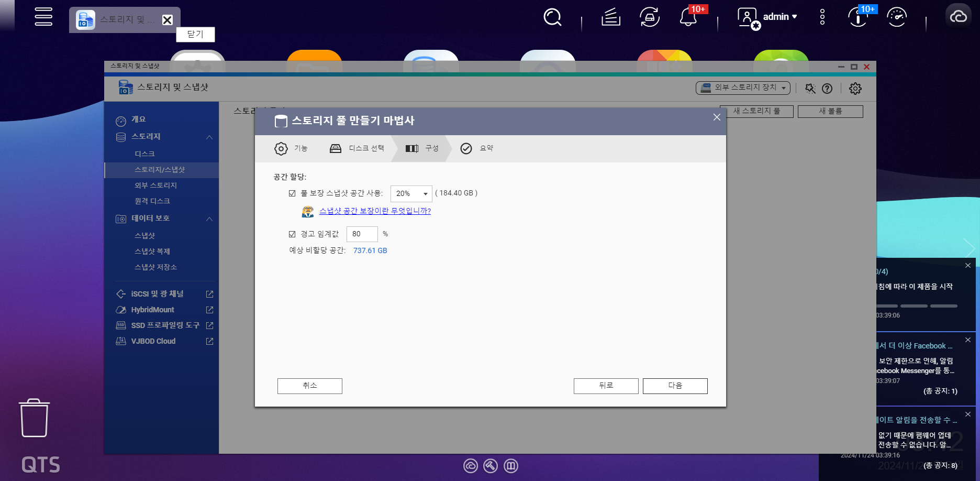Toggle the 경고 임계값 checkbox
This screenshot has width=980, height=481.
tap(292, 234)
